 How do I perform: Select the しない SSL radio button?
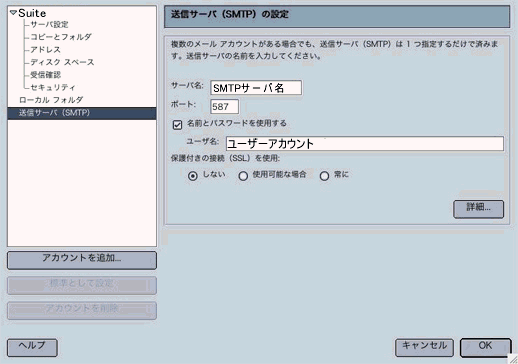point(193,176)
